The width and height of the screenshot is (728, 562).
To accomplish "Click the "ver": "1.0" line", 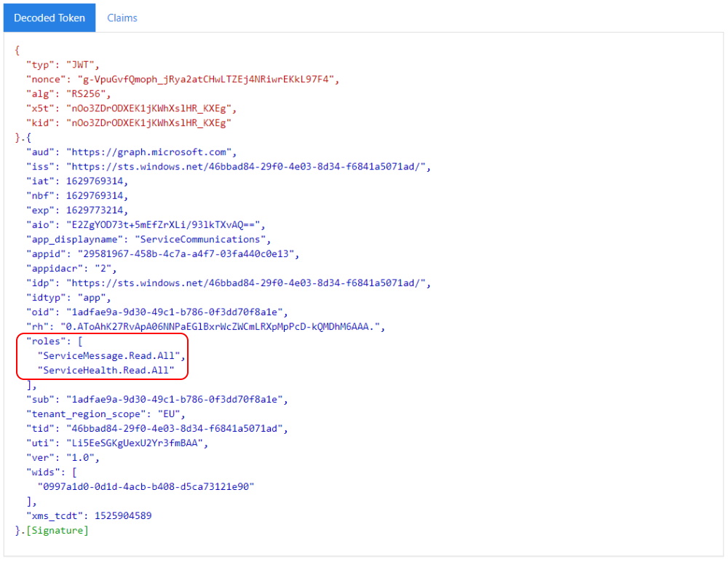I will click(63, 457).
